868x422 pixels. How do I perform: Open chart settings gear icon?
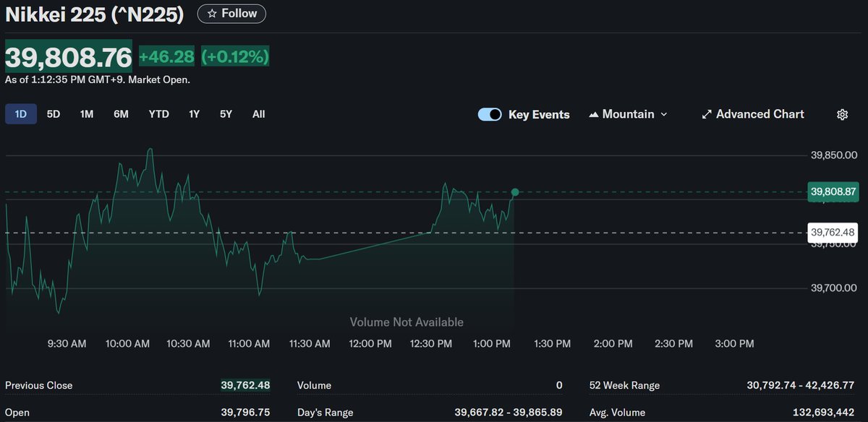(x=842, y=114)
